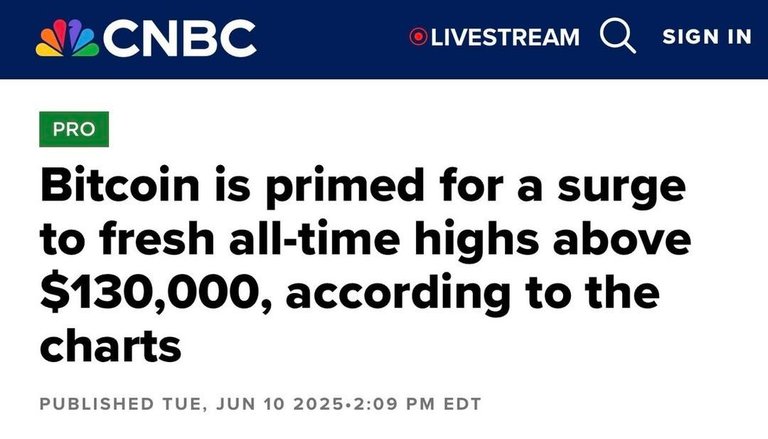Click SIGN IN in the header
The image size is (768, 439).
[707, 37]
